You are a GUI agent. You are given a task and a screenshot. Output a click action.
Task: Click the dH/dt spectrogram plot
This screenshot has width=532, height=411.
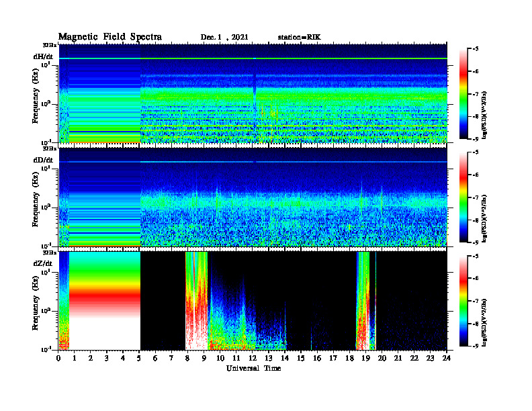[253, 93]
